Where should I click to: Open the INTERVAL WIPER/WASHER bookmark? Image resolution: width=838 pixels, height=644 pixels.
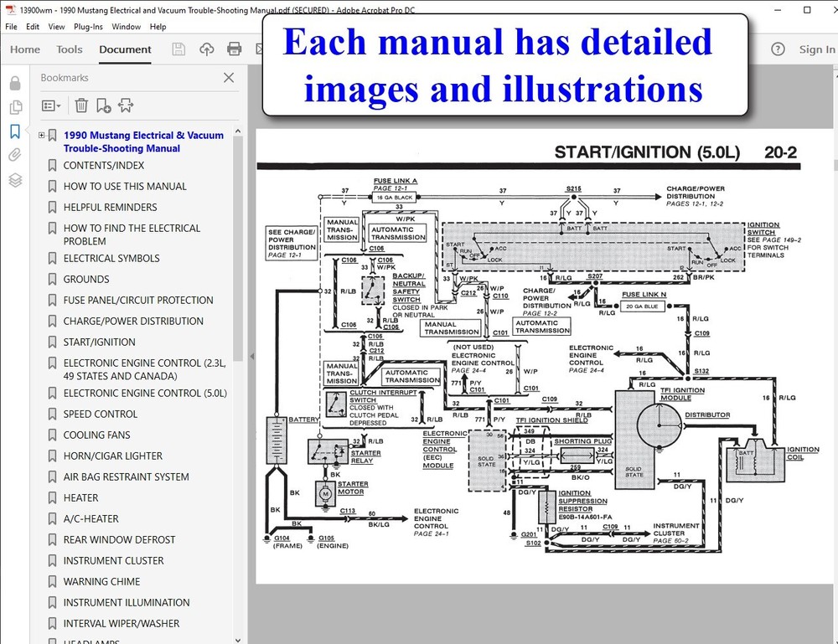tap(122, 623)
